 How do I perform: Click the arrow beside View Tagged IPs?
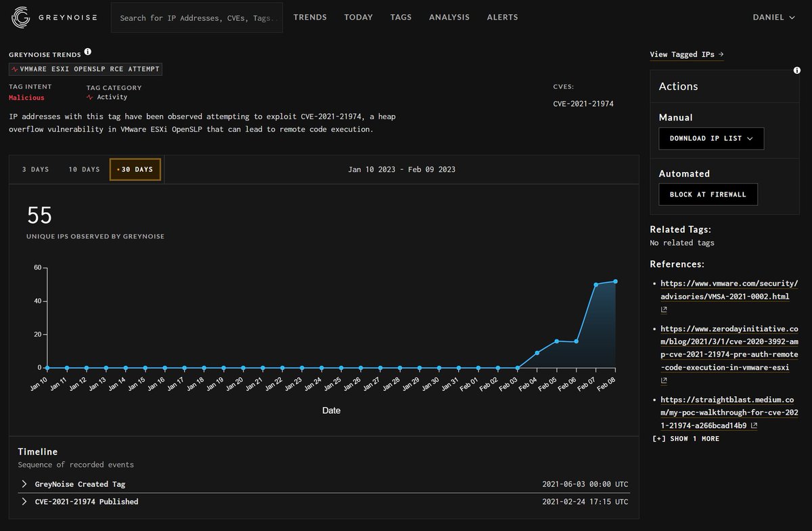[721, 54]
